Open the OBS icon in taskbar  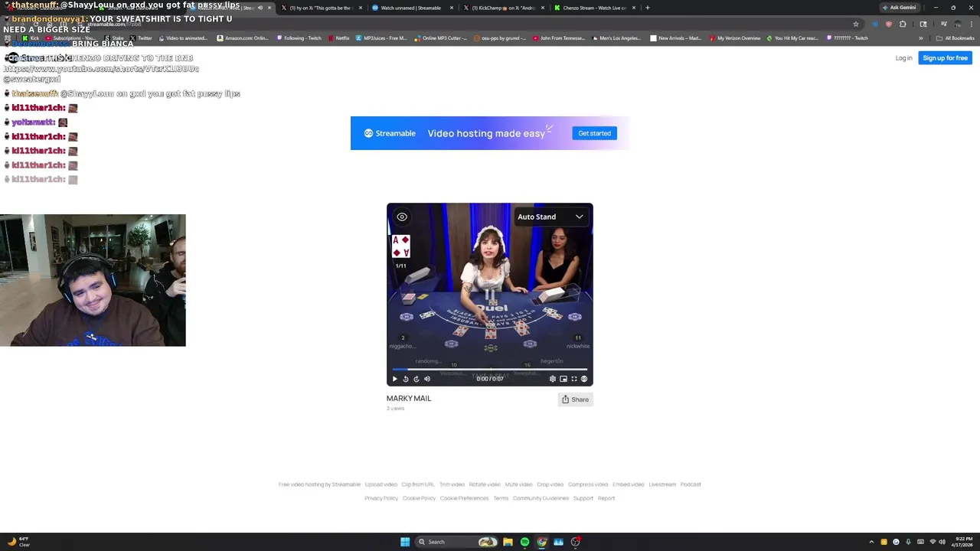pyautogui.click(x=575, y=542)
